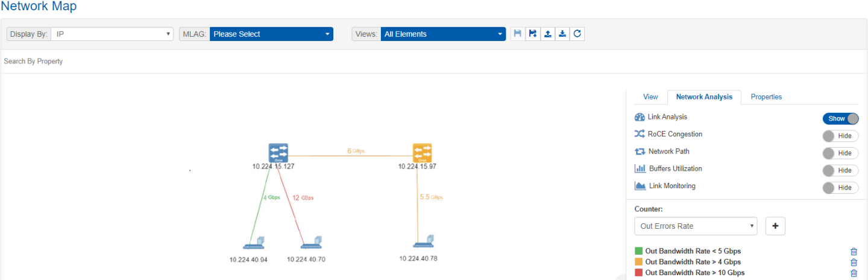
Task: Click the download icon in toolbar
Action: [x=562, y=34]
